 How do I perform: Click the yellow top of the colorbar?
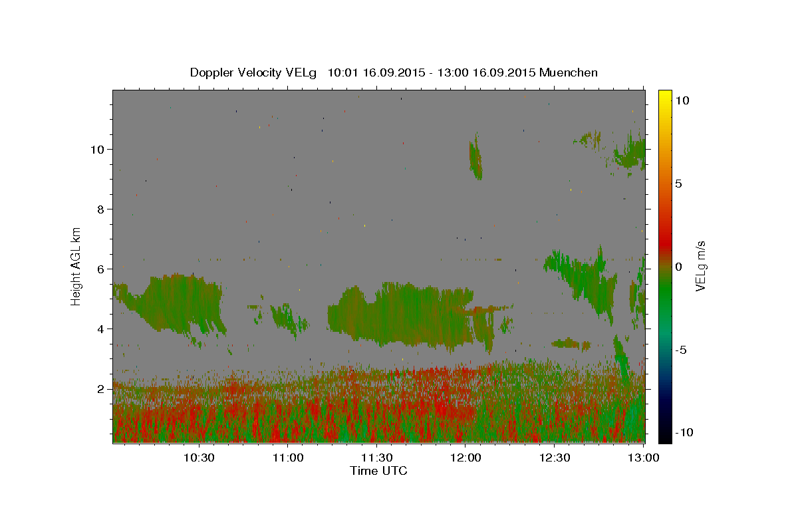[664, 94]
